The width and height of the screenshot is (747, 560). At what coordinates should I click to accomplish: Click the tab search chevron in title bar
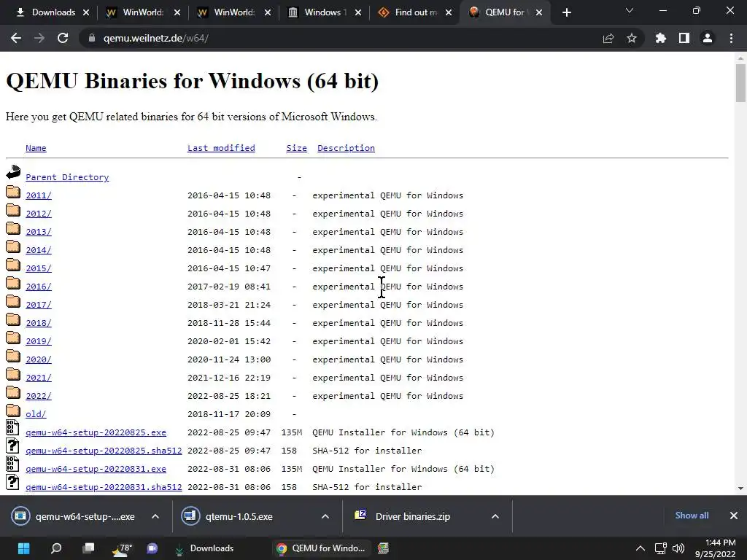point(630,10)
